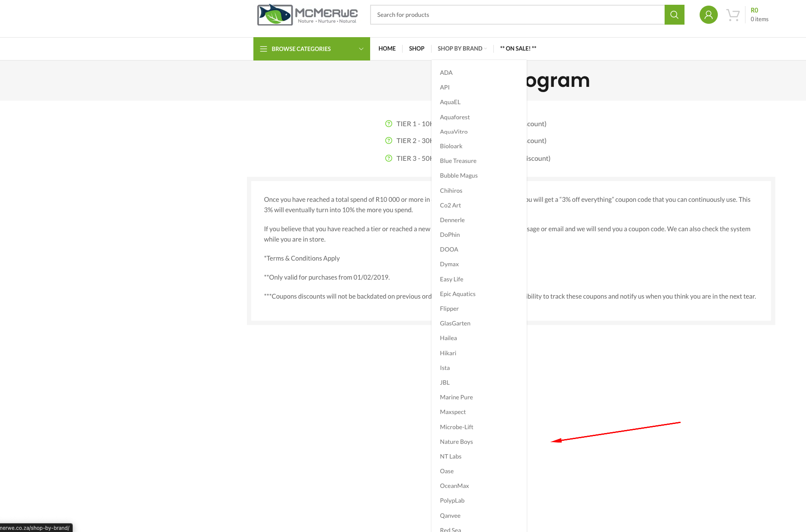The width and height of the screenshot is (806, 532).
Task: Choose the Aquaforest brand
Action: [454, 117]
